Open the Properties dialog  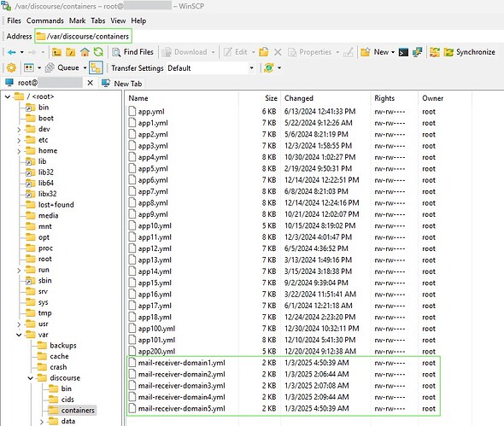[x=309, y=52]
